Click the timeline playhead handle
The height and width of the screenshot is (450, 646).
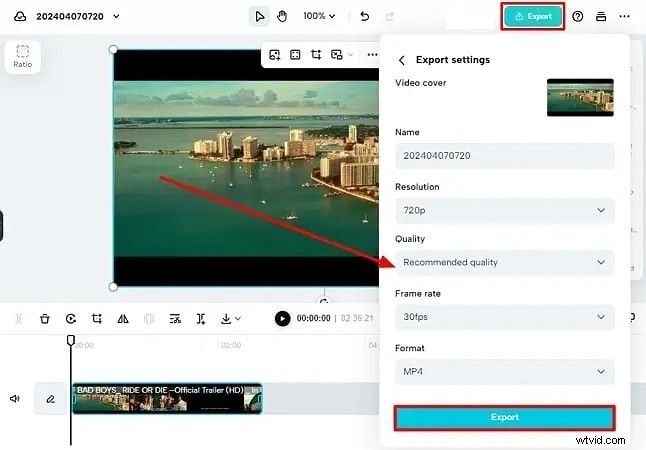pos(71,340)
